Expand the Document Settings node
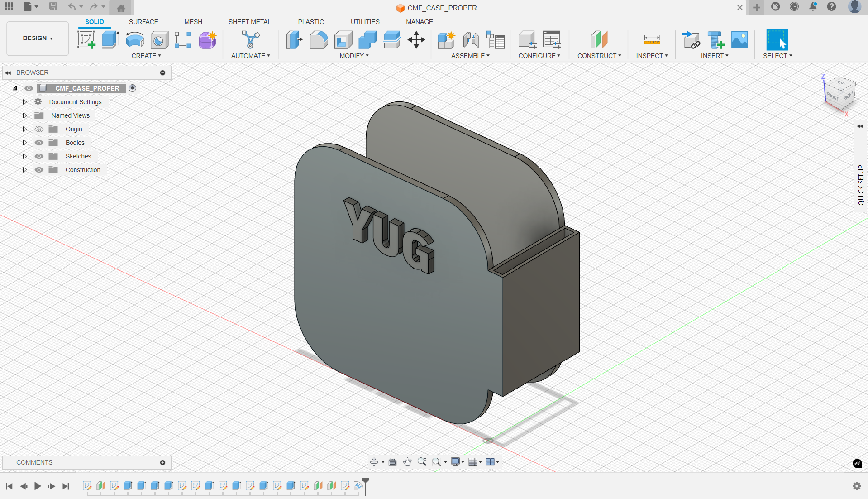The image size is (868, 499). pos(24,102)
